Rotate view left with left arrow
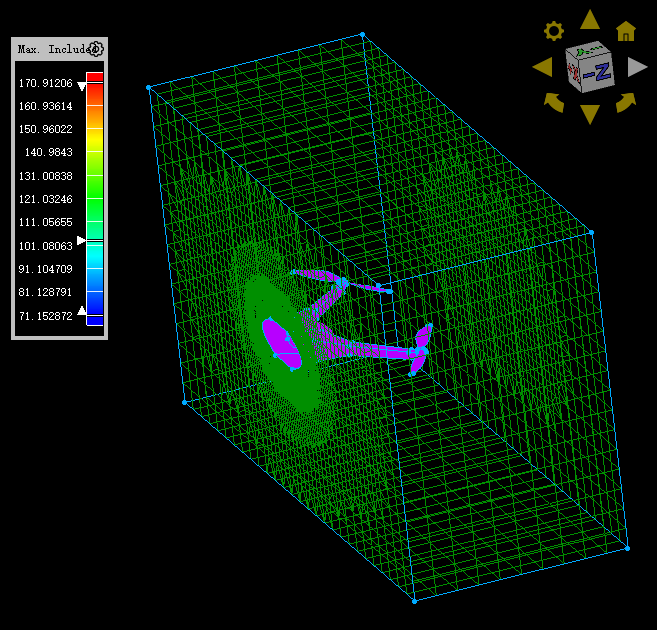657x630 pixels. point(543,67)
